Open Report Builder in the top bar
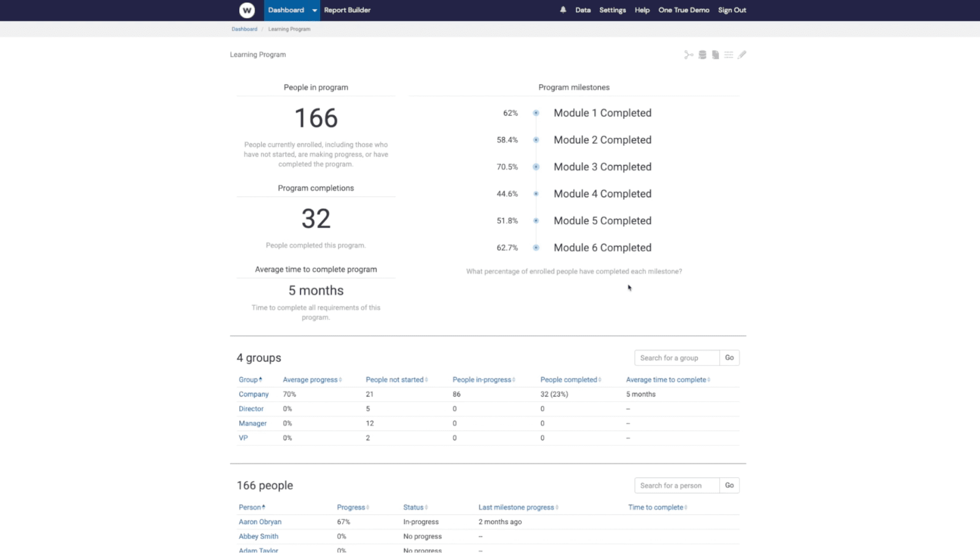This screenshot has height=553, width=980. tap(347, 10)
